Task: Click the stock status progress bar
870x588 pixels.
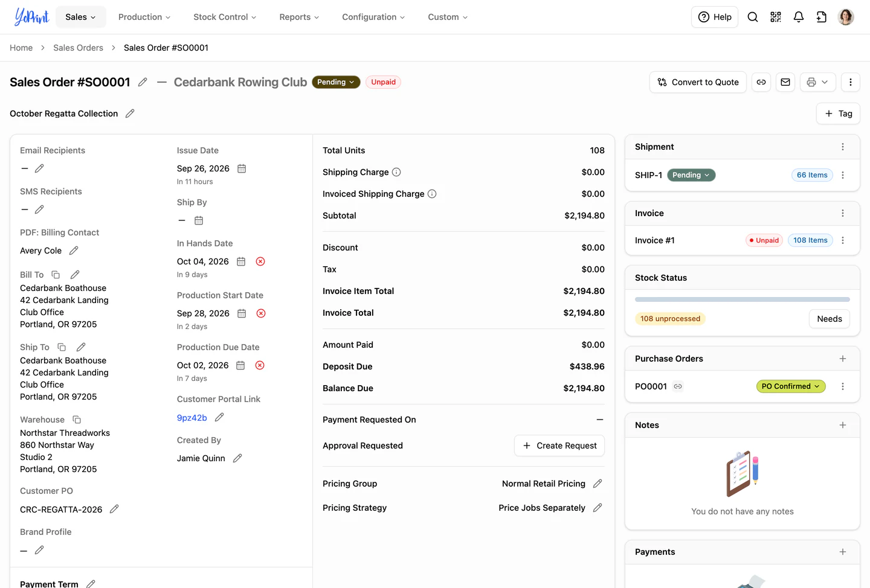Action: pos(743,299)
